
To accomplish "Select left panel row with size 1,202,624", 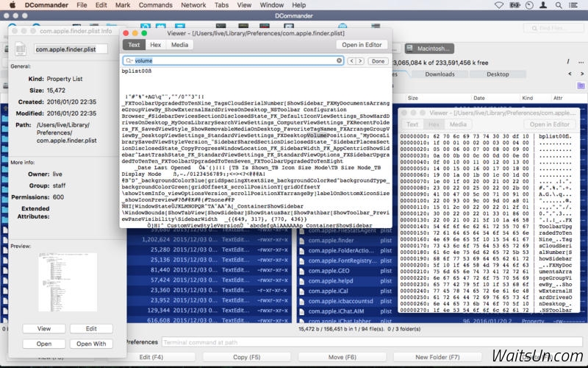I will [209, 240].
